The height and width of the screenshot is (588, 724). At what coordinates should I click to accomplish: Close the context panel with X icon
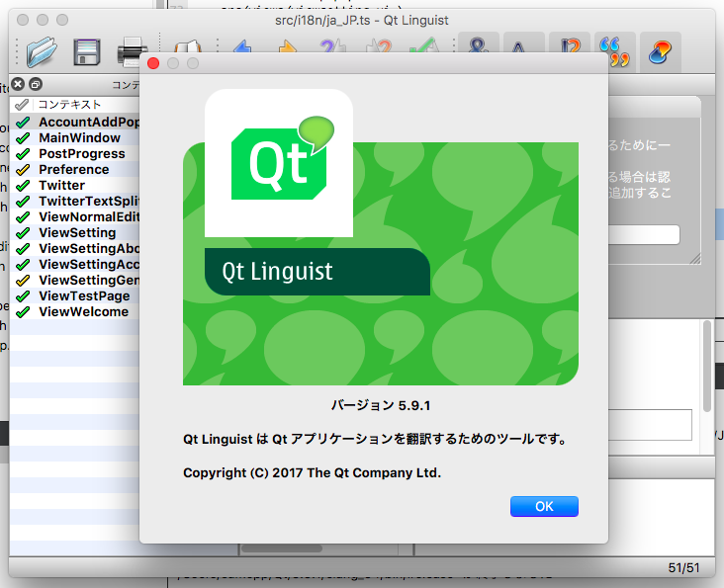18,84
